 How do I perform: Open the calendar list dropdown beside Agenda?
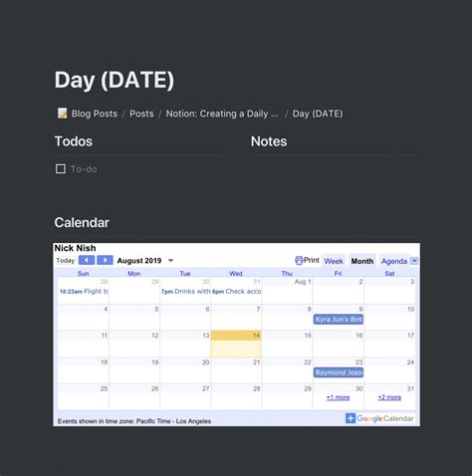click(x=414, y=261)
